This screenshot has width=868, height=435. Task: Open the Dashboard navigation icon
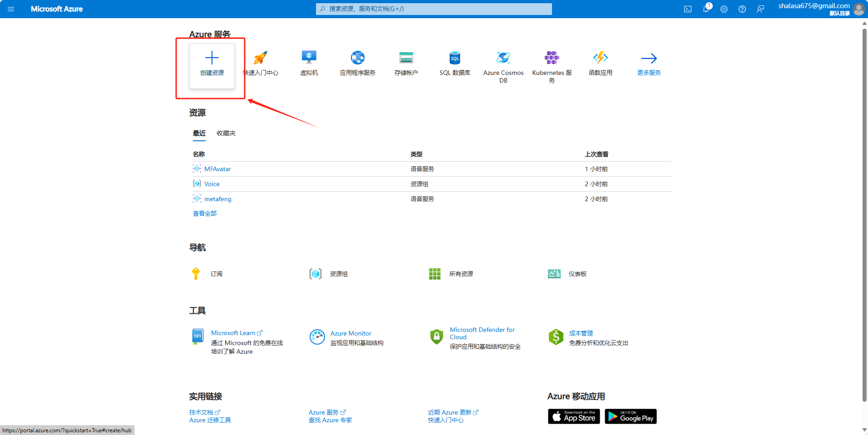[x=554, y=274]
